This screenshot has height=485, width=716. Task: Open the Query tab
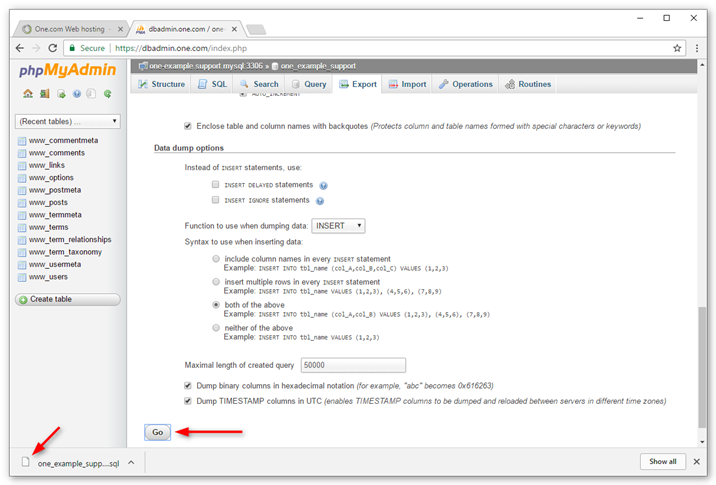pyautogui.click(x=309, y=84)
